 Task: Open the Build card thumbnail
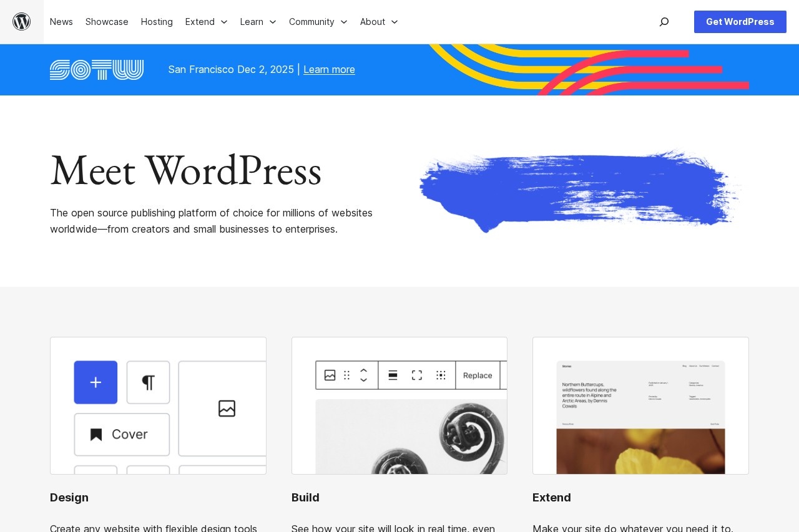[399, 405]
